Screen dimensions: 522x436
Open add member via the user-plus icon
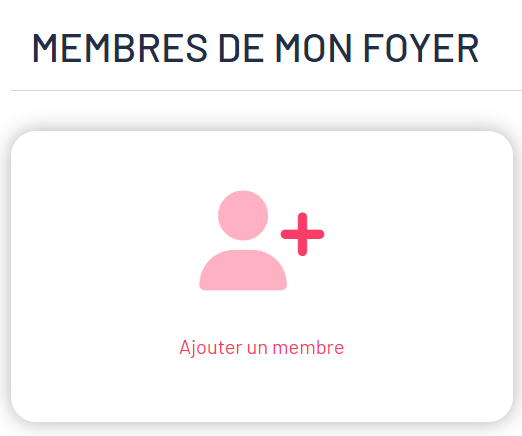(262, 240)
